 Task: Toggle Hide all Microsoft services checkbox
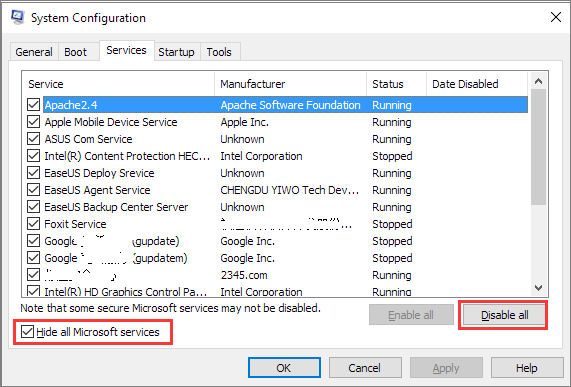pyautogui.click(x=27, y=332)
